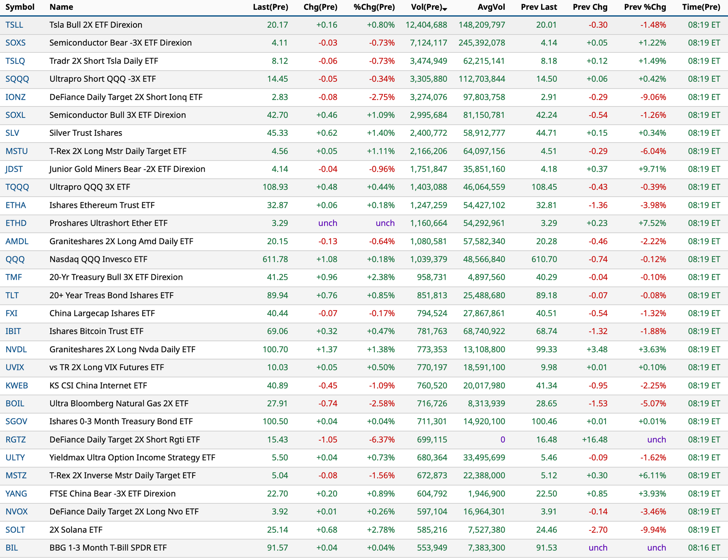728x560 pixels.
Task: Click the Last(Pre) column header
Action: (x=270, y=7)
